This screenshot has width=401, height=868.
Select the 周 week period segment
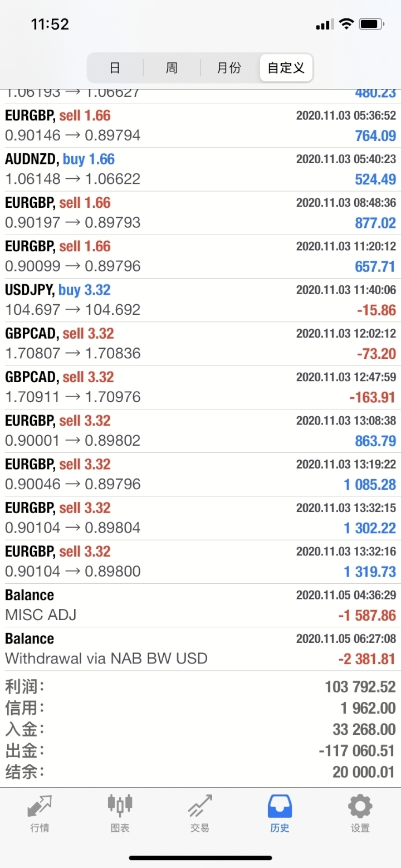pyautogui.click(x=172, y=68)
